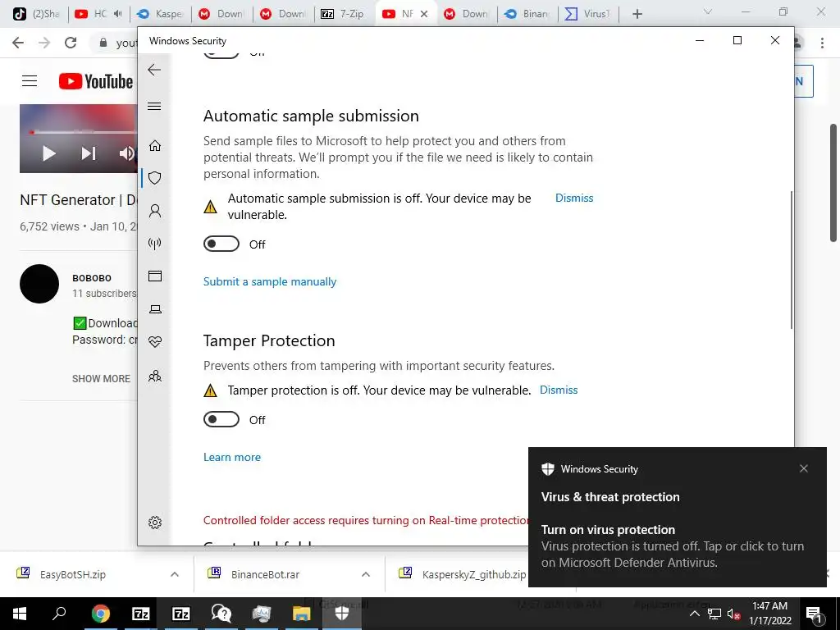The image size is (840, 630).
Task: Click Learn more under Tamper Protection
Action: coord(232,457)
